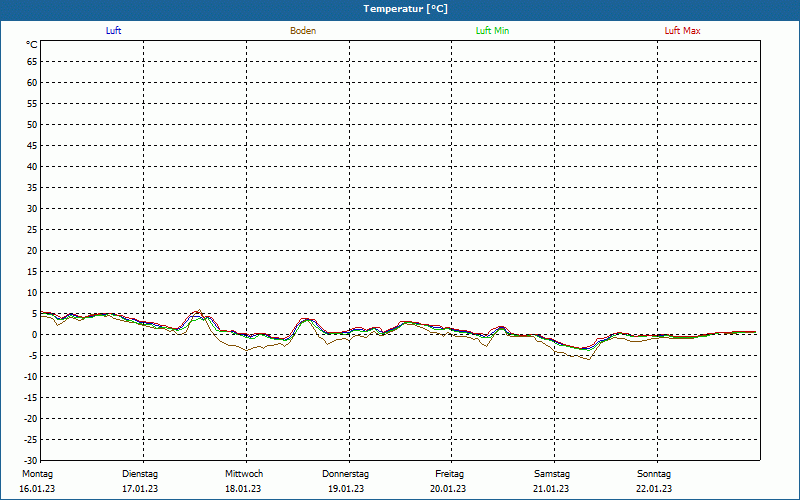
Task: Click the 20.01.23 date label
Action: pos(448,489)
